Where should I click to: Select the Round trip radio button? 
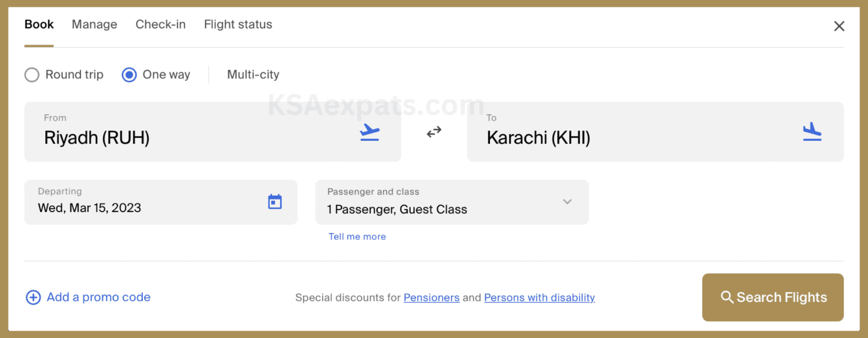coord(32,75)
